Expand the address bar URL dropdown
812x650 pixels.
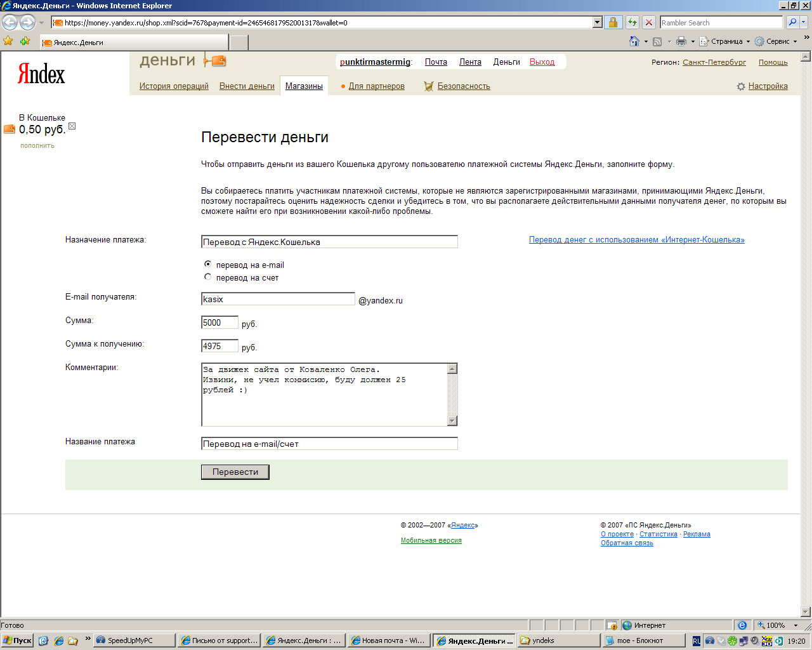(x=597, y=23)
